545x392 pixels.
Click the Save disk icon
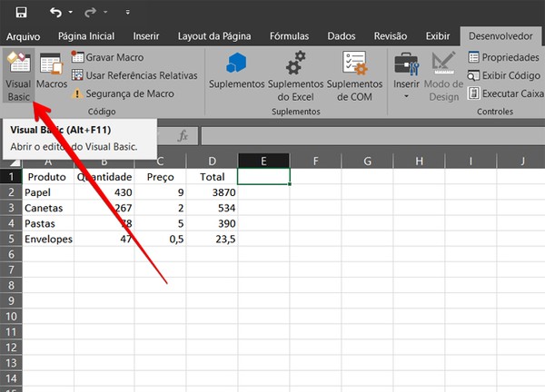(22, 13)
